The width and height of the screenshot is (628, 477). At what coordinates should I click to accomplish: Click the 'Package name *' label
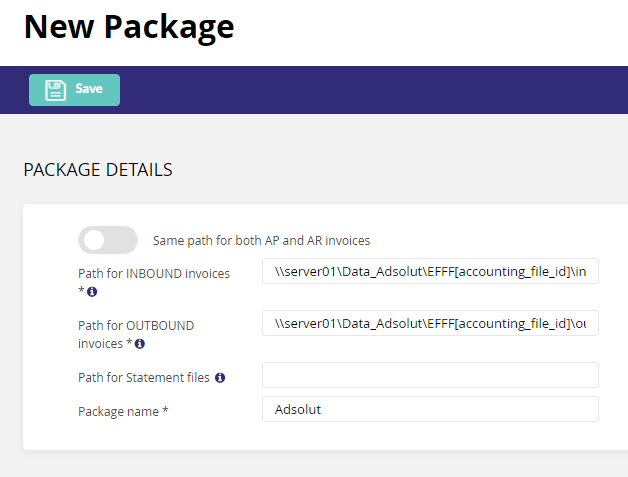pos(123,411)
